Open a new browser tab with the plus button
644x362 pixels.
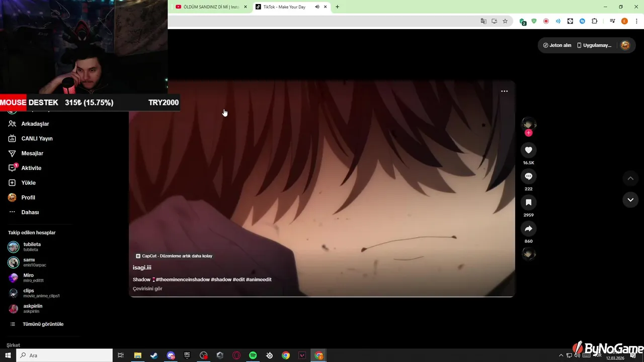(337, 7)
